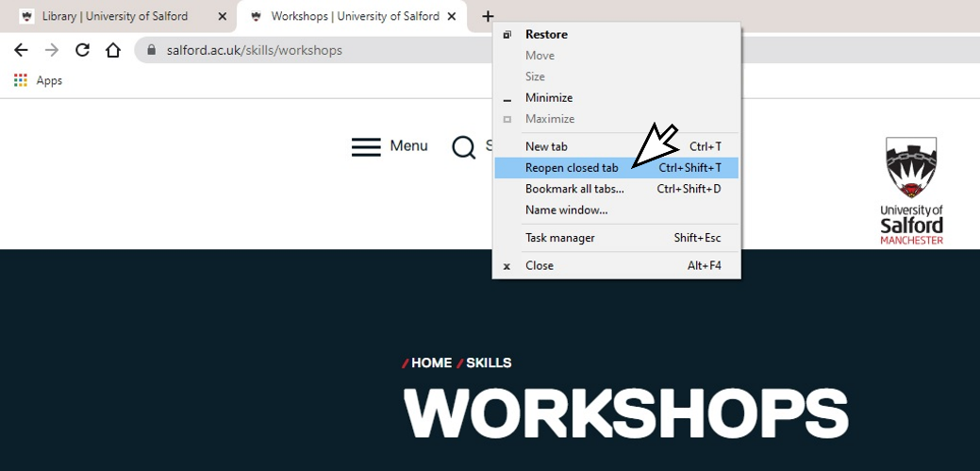Open a new tab with plus icon
980x471 pixels.
(x=488, y=16)
